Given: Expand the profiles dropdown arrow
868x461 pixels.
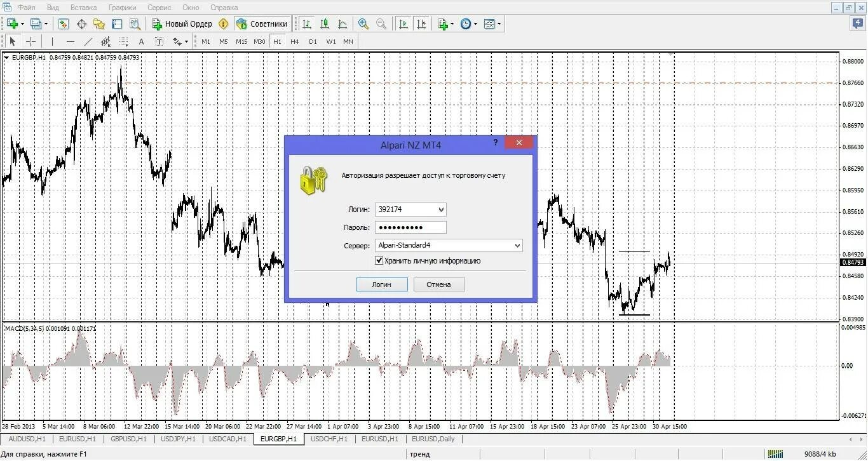Looking at the screenshot, I should (46, 23).
